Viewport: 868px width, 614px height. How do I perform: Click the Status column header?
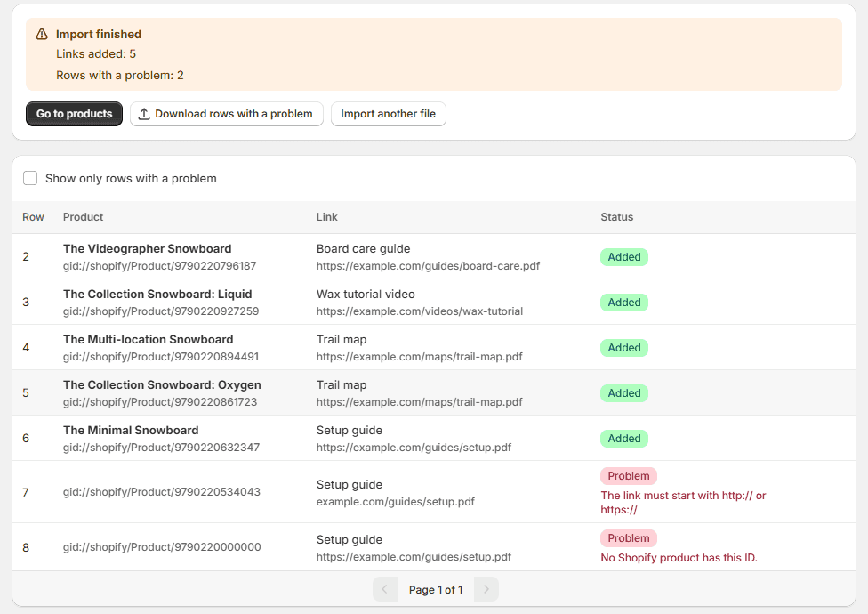[x=616, y=217]
